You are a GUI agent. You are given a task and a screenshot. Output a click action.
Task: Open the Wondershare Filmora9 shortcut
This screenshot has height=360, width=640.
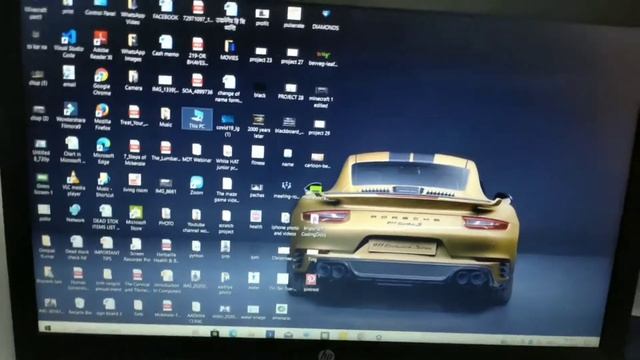coord(71,116)
